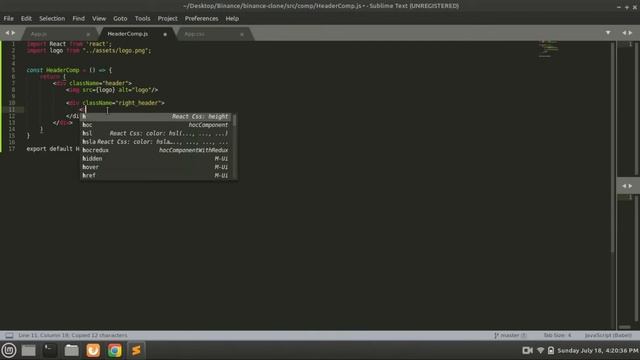Open the tab list dropdown arrow

(x=608, y=33)
